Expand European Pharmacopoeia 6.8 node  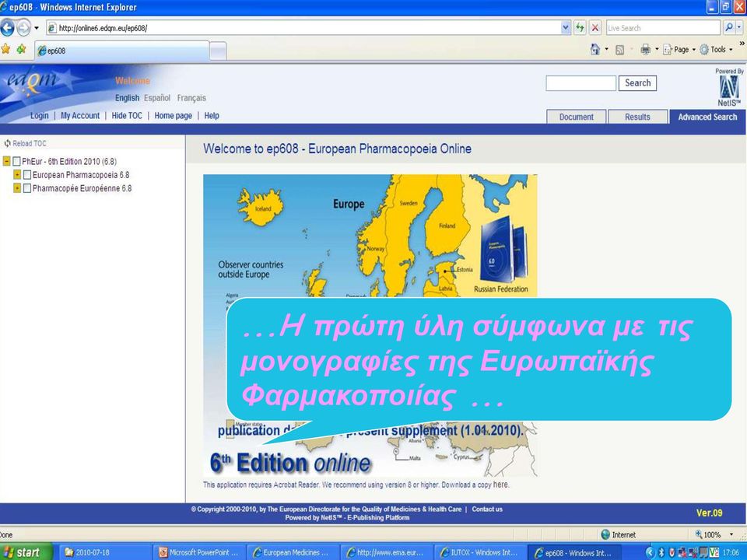coord(17,175)
